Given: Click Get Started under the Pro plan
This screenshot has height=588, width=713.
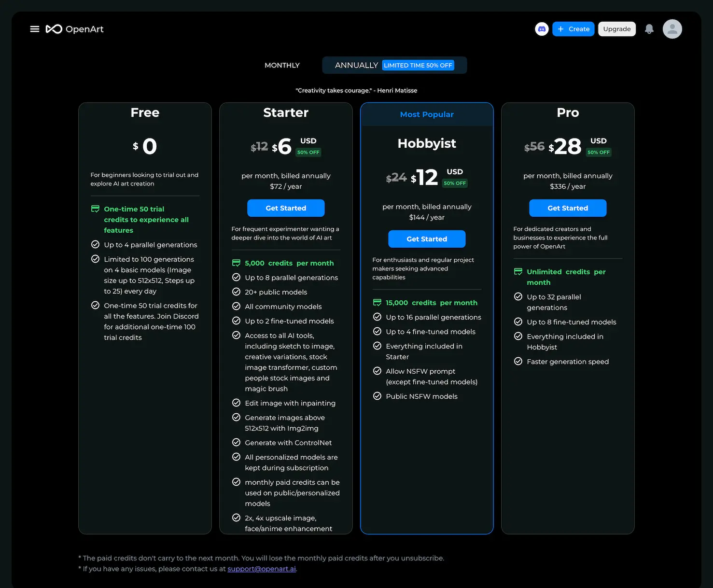Looking at the screenshot, I should point(568,208).
